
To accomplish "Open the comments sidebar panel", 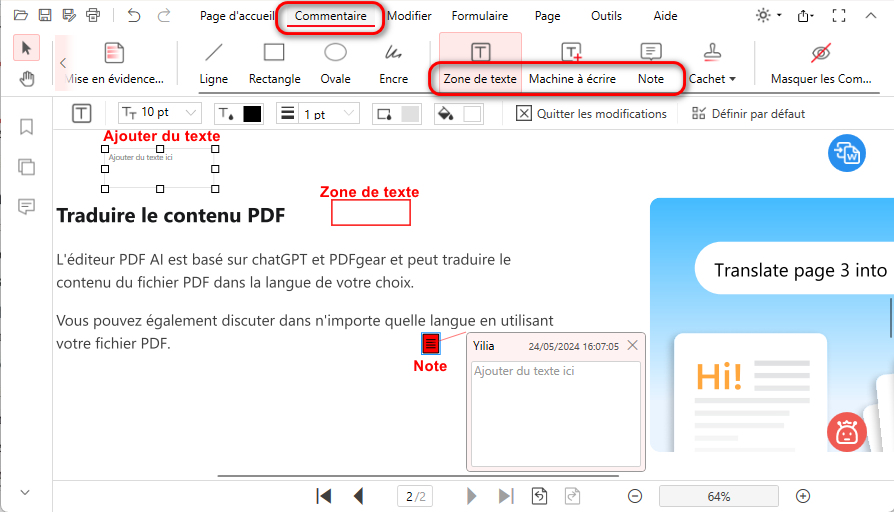I will (26, 206).
